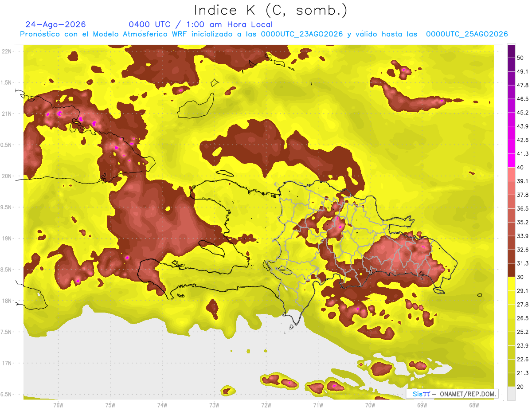Viewport: 532px width, 411px height.
Task: Click the magenta swatch between 40 and 41.3
Action: (x=511, y=160)
